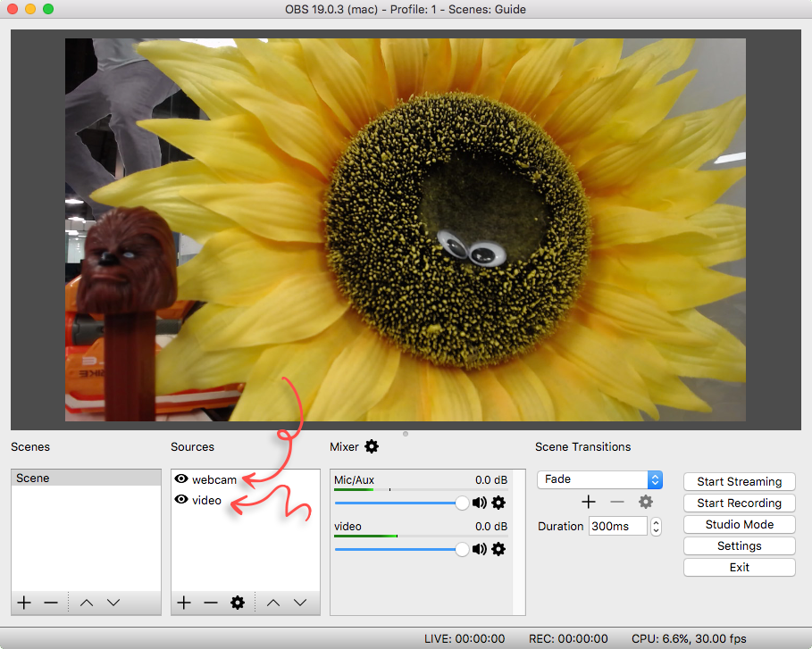Add a new source with plus icon

(x=184, y=603)
